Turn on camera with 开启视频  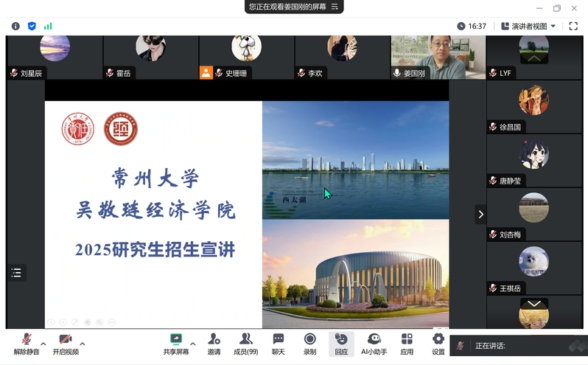click(x=66, y=344)
